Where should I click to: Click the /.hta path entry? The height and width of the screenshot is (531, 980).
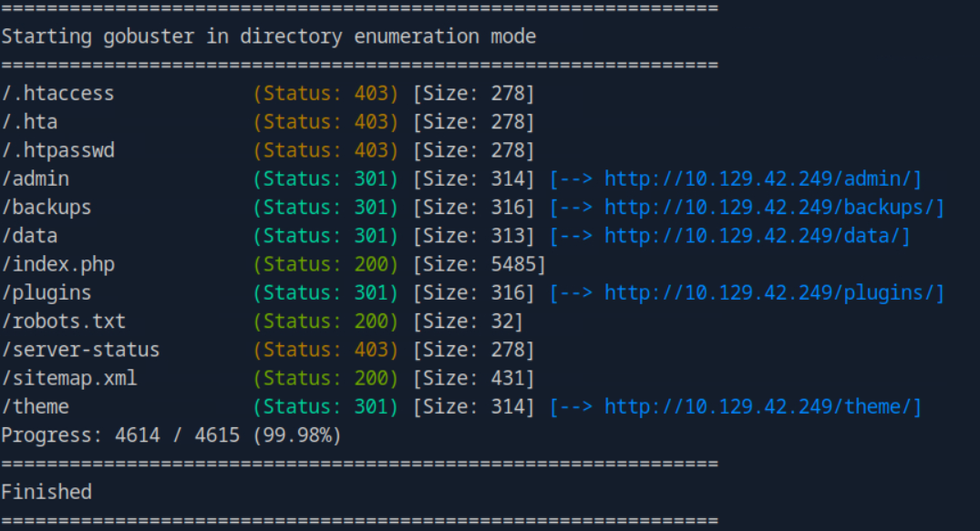[30, 122]
